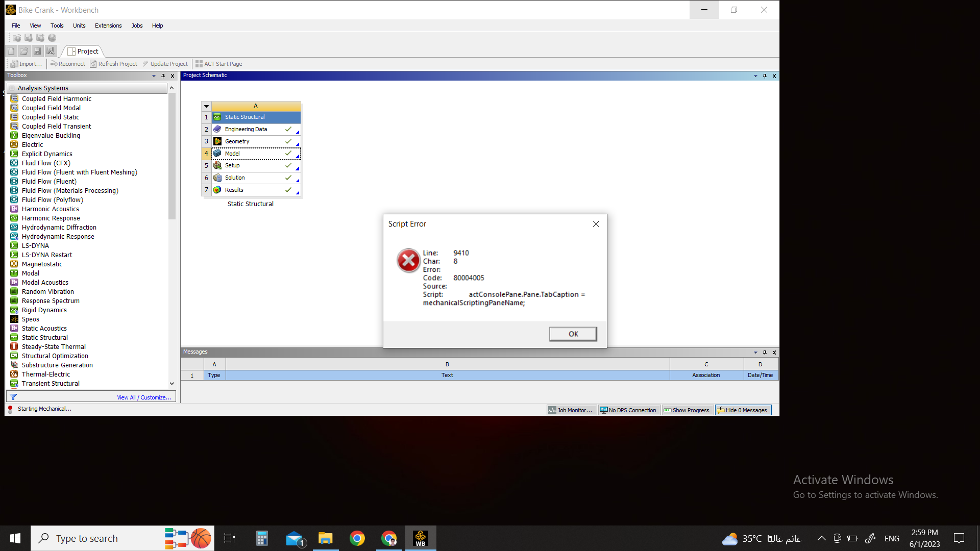Open the Messages panel dropdown arrow
The height and width of the screenshot is (551, 980).
755,353
